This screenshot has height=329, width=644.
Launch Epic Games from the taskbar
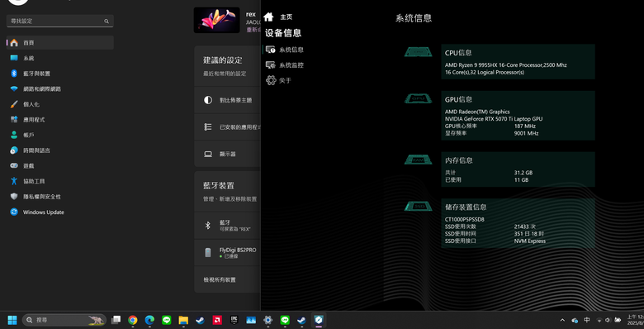234,320
